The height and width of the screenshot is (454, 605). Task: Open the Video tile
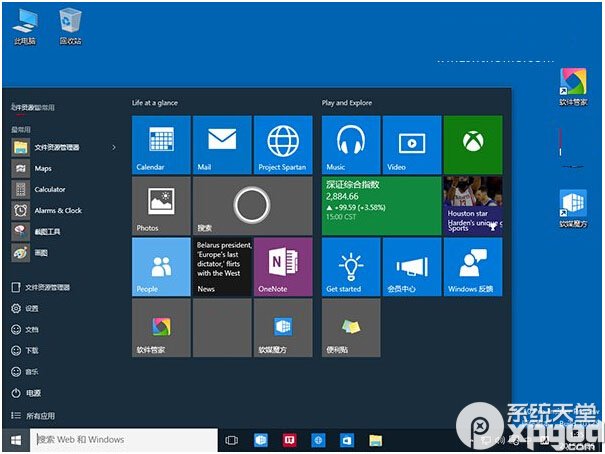pyautogui.click(x=411, y=144)
